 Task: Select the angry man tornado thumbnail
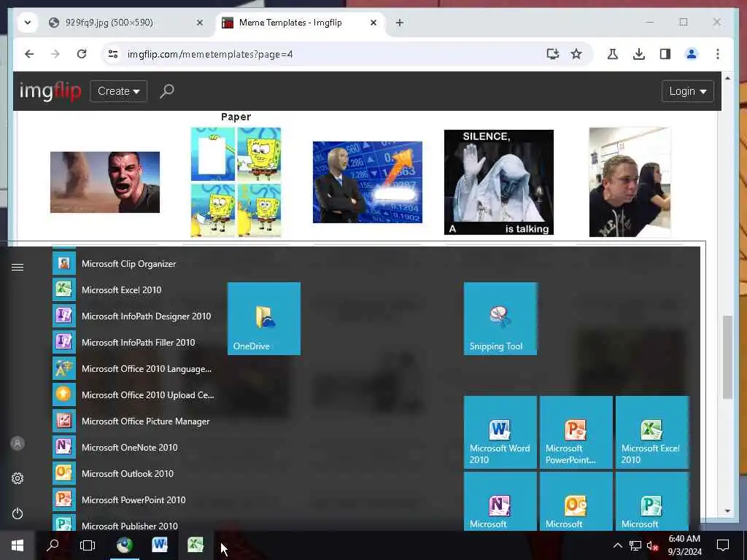click(105, 182)
